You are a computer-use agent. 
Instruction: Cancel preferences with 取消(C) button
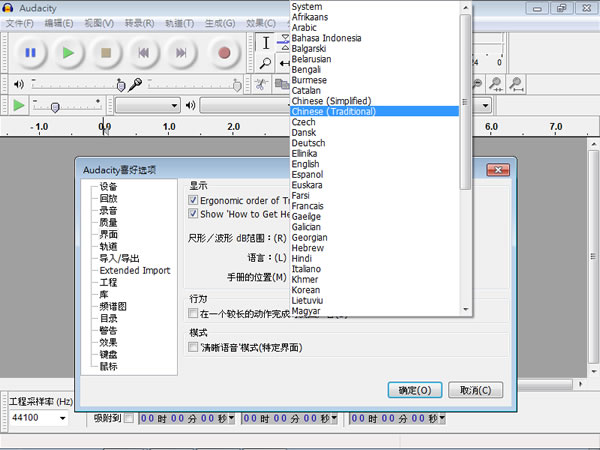tap(475, 390)
